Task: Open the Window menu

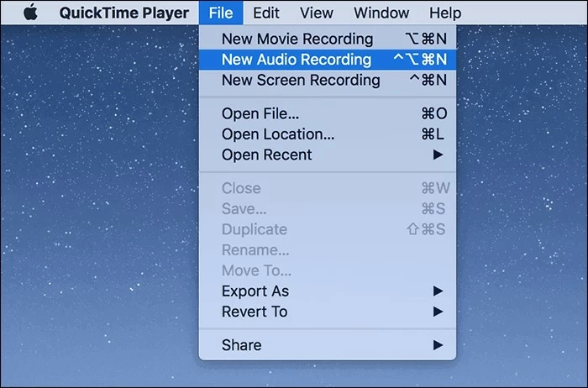Action: pos(382,13)
